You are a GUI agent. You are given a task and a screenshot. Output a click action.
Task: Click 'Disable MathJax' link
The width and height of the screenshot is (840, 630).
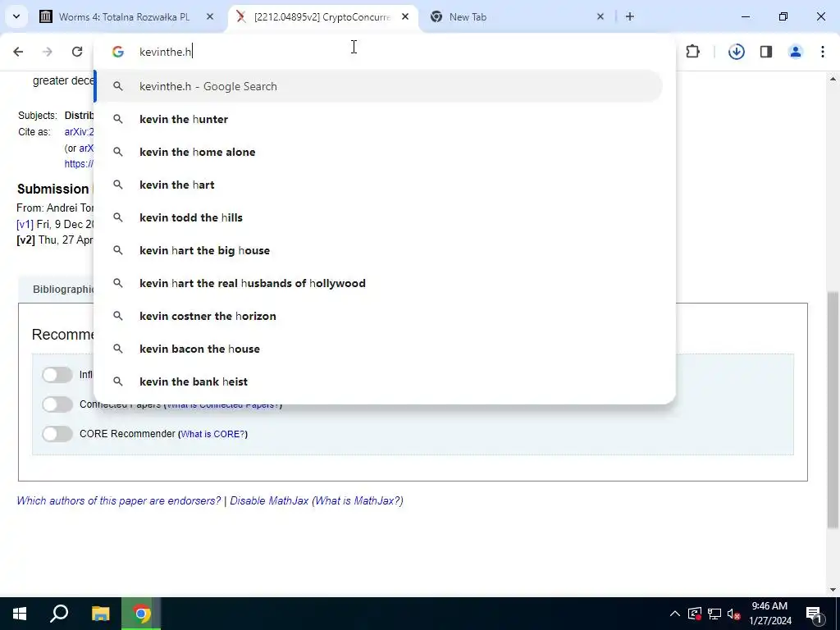point(269,500)
